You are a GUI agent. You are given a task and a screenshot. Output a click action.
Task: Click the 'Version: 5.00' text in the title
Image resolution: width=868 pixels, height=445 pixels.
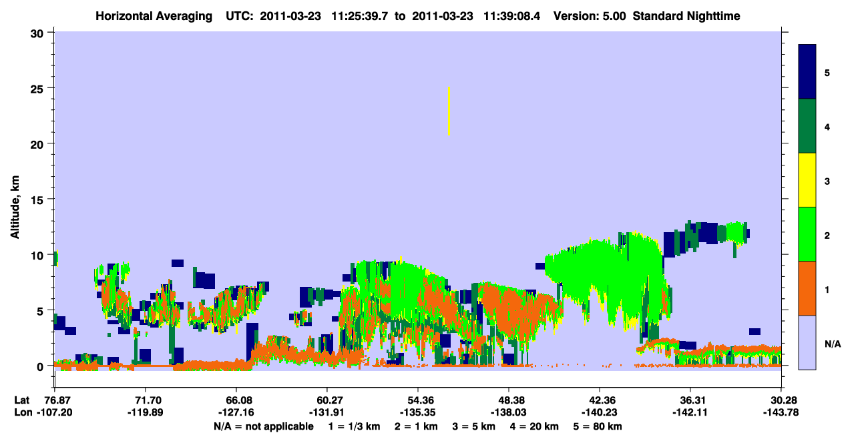590,16
